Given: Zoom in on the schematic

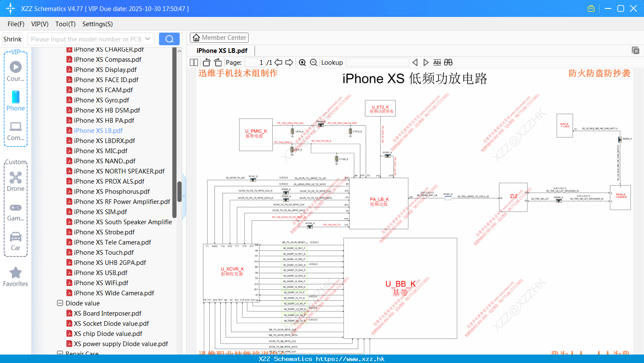Looking at the screenshot, I should coord(302,62).
